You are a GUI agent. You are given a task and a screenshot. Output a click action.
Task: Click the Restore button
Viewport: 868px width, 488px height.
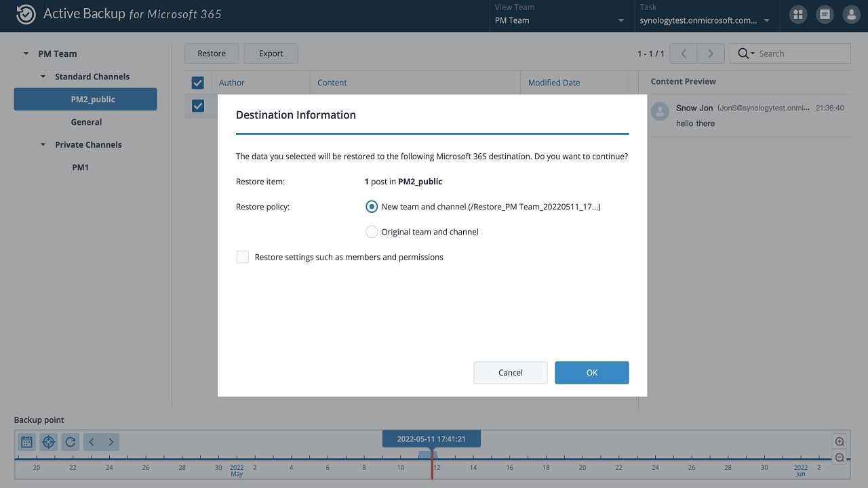[212, 54]
